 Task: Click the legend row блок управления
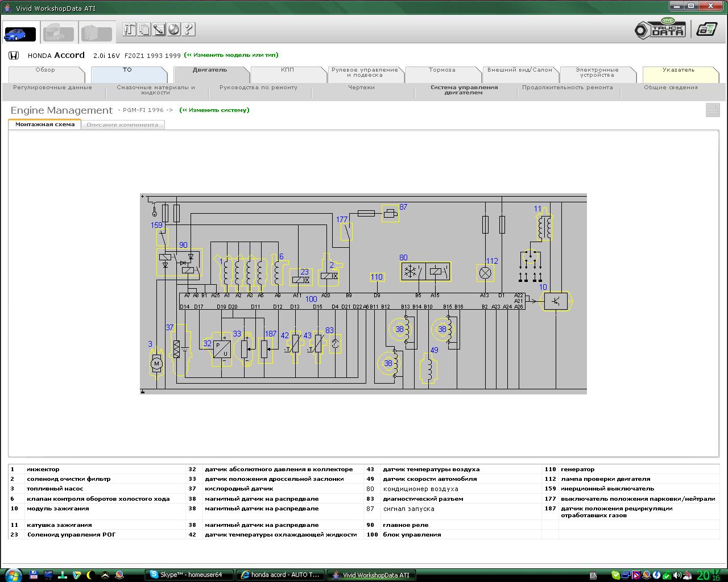point(453,535)
